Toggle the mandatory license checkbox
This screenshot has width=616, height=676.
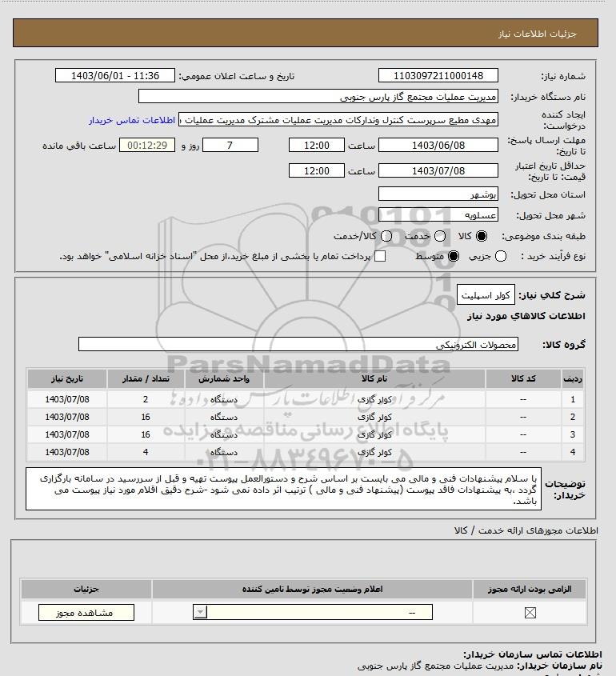[530, 612]
